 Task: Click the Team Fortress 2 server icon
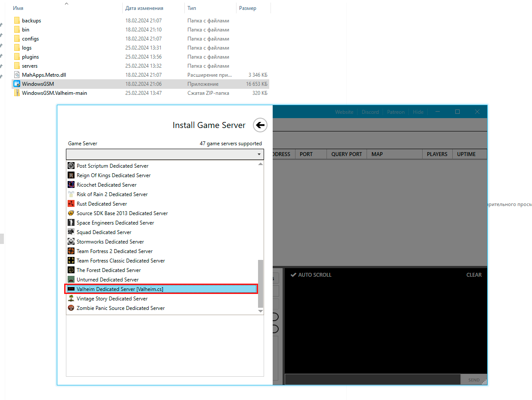71,251
